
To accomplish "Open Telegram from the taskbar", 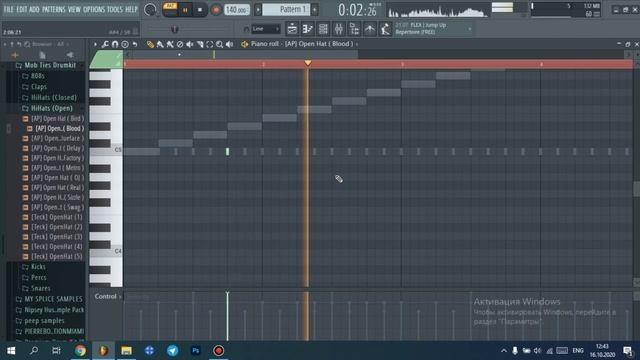I will pos(172,350).
